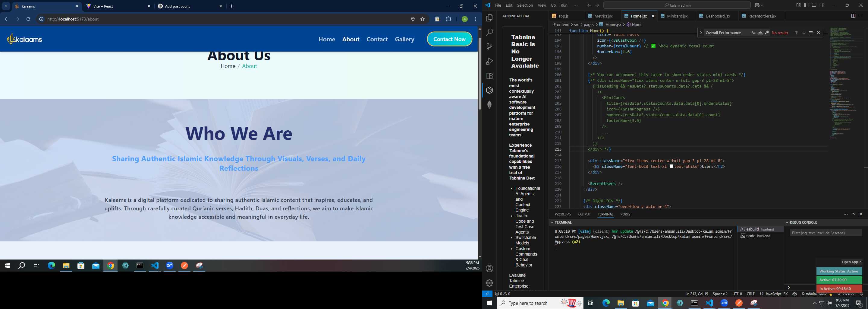The image size is (868, 309).
Task: Switch to the PROBLEMS panel tab
Action: (x=563, y=214)
